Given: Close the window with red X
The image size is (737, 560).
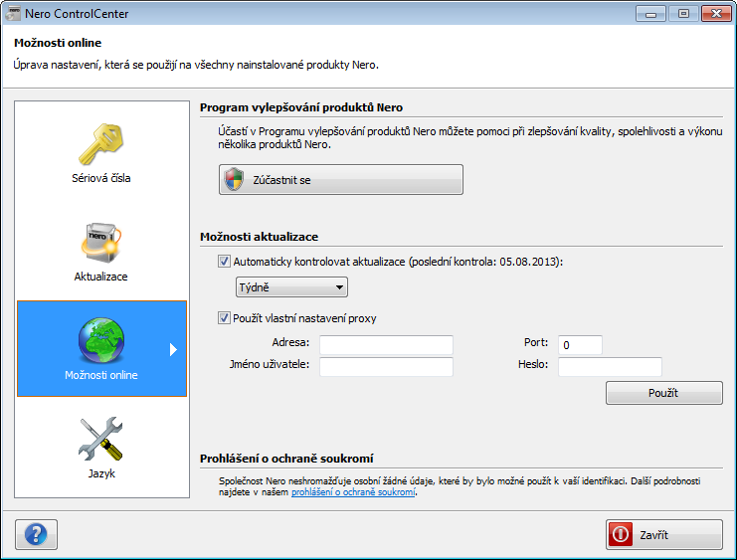Looking at the screenshot, I should [x=716, y=14].
